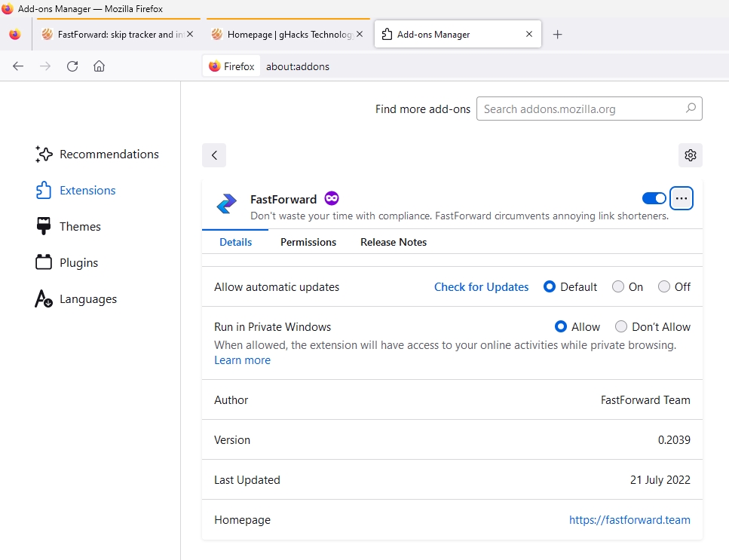Open the Languages section
The width and height of the screenshot is (729, 560).
point(88,298)
